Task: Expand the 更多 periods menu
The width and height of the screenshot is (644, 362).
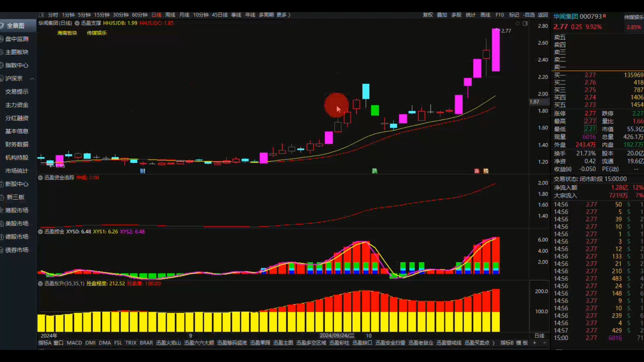Action: click(283, 15)
